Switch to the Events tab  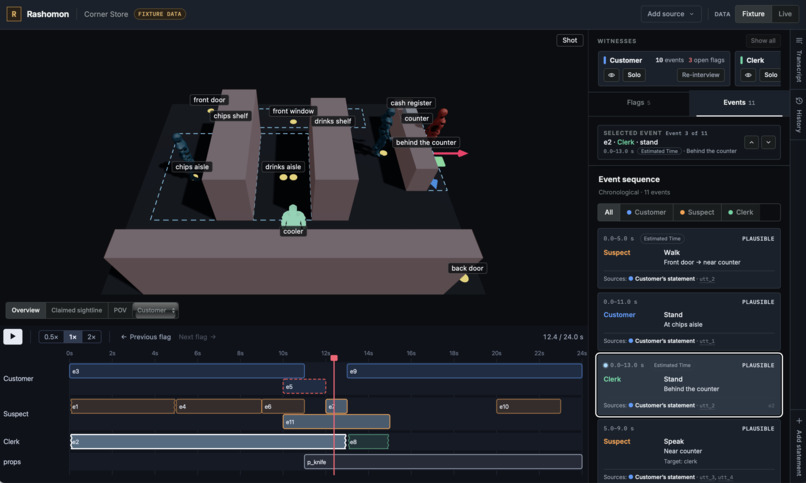point(739,103)
